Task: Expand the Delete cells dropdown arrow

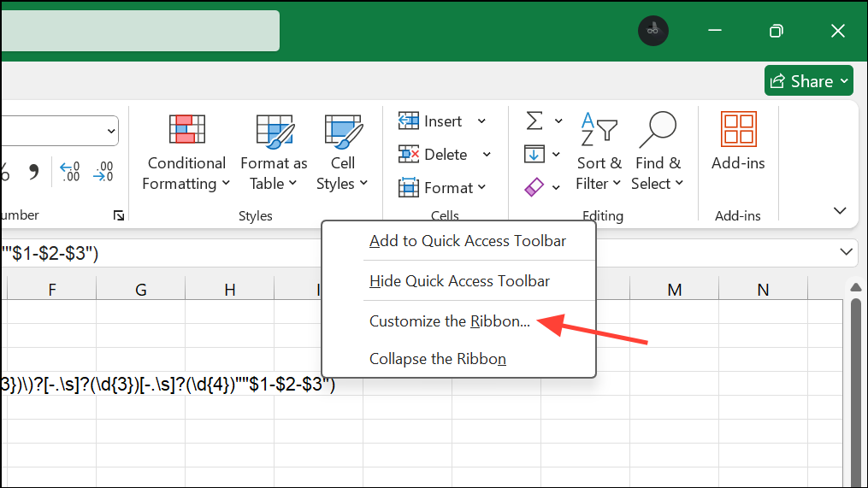Action: click(487, 155)
